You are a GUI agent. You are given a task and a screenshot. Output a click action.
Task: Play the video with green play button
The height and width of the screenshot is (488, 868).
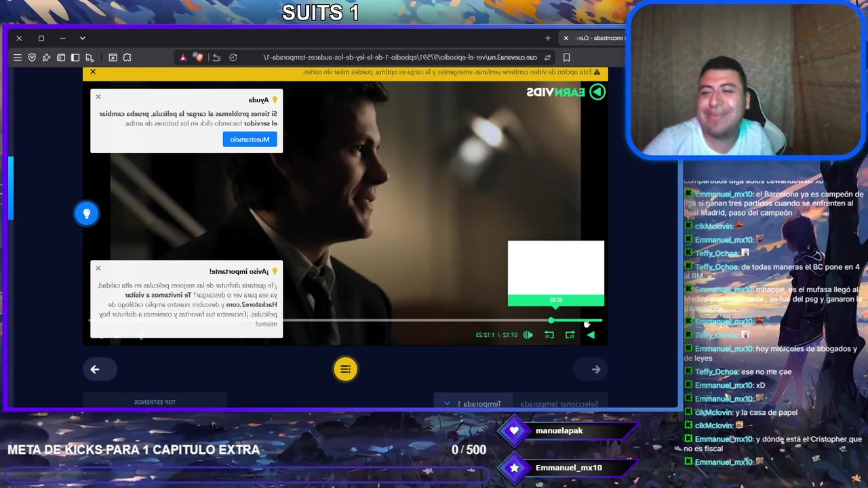[x=591, y=335]
